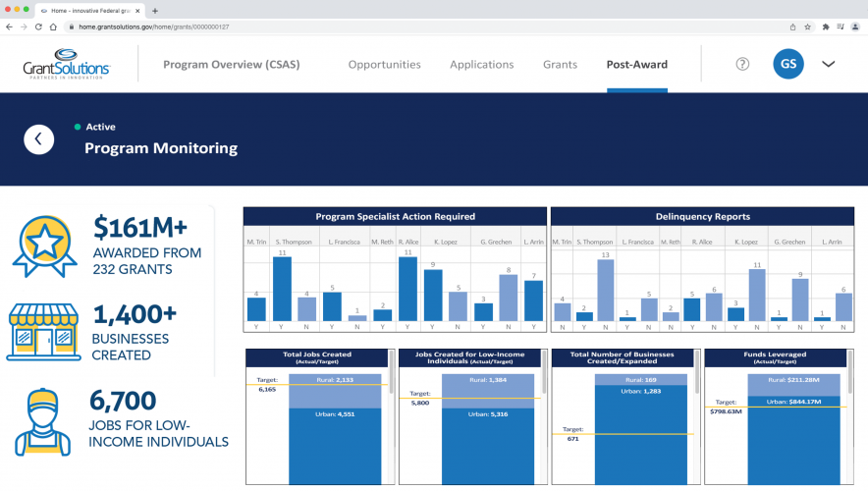Go back using the white circular arrow
The height and width of the screenshot is (491, 868).
pyautogui.click(x=38, y=139)
